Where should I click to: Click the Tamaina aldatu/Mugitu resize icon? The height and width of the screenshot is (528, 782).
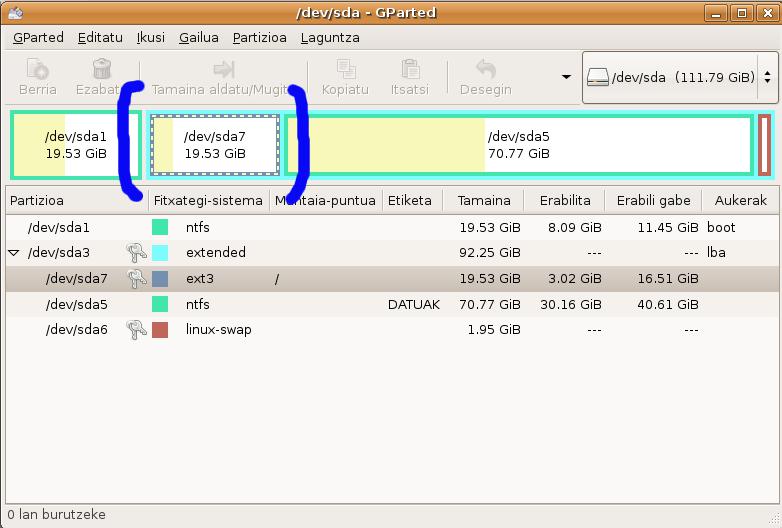coord(223,69)
